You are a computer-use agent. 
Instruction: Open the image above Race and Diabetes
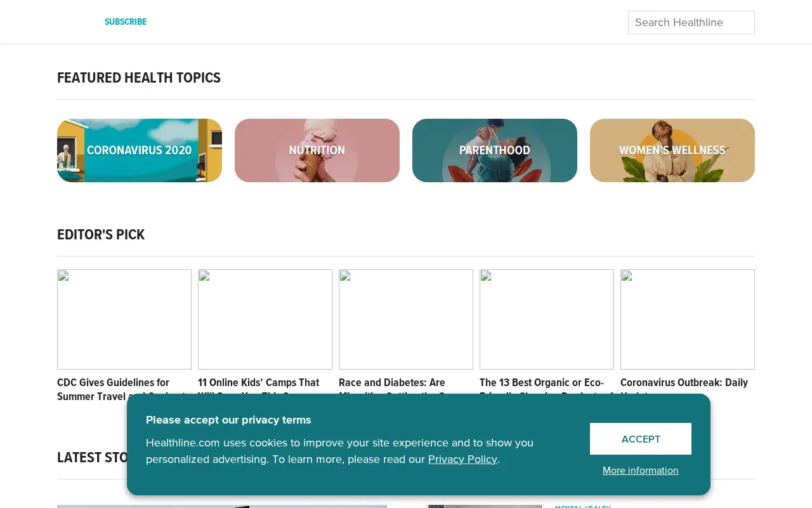pyautogui.click(x=406, y=319)
